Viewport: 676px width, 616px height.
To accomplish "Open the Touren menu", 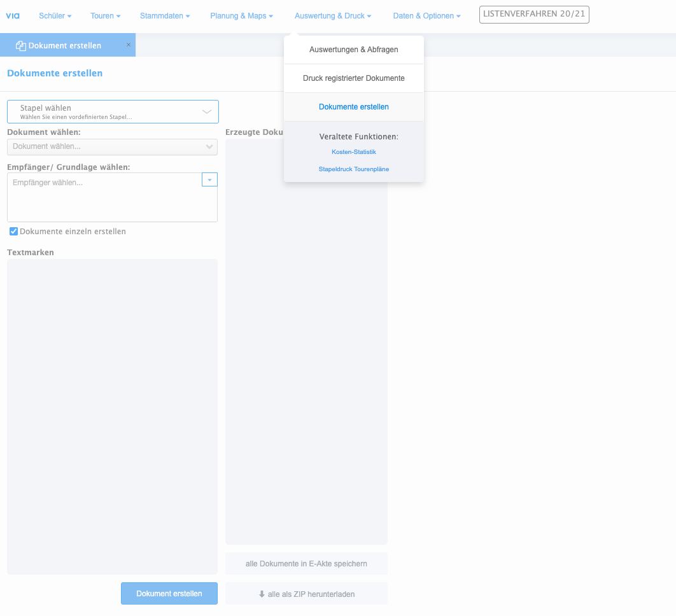I will pos(105,16).
